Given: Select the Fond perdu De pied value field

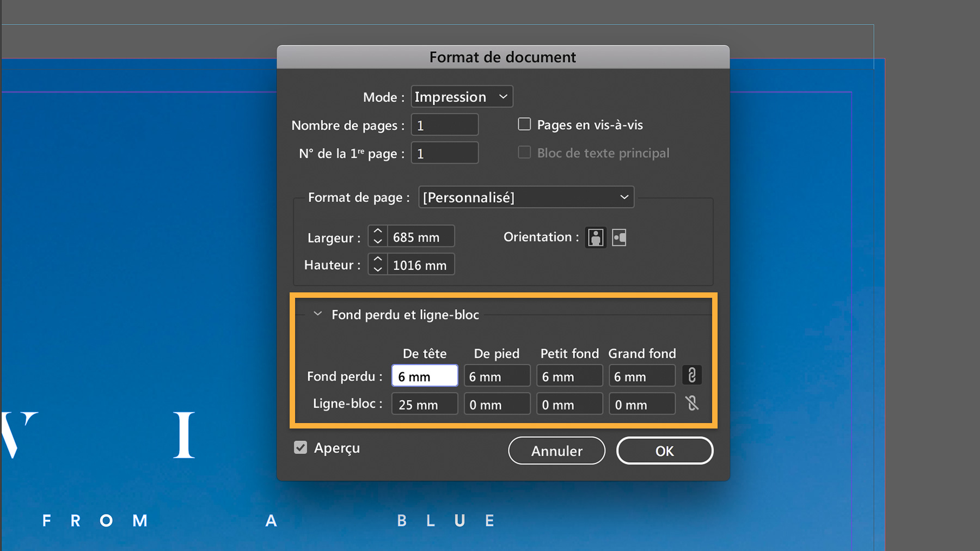Looking at the screenshot, I should [x=497, y=375].
